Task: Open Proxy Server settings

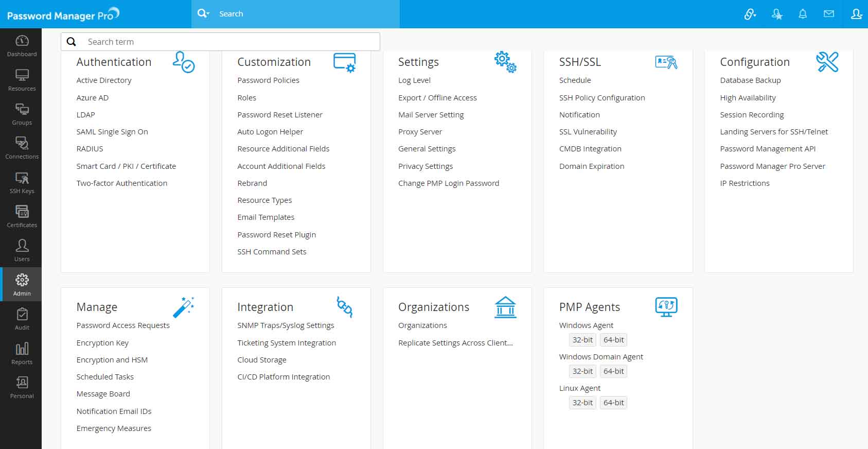Action: pos(420,132)
